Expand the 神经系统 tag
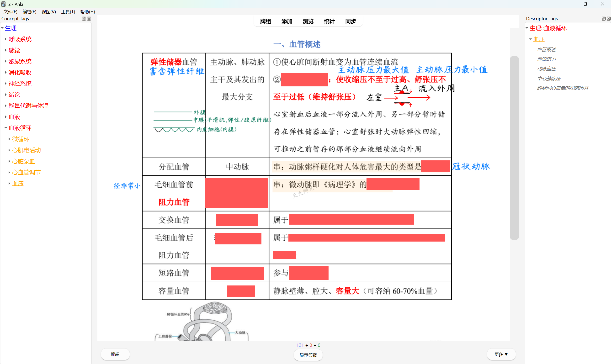The height and width of the screenshot is (364, 611). tap(6, 83)
